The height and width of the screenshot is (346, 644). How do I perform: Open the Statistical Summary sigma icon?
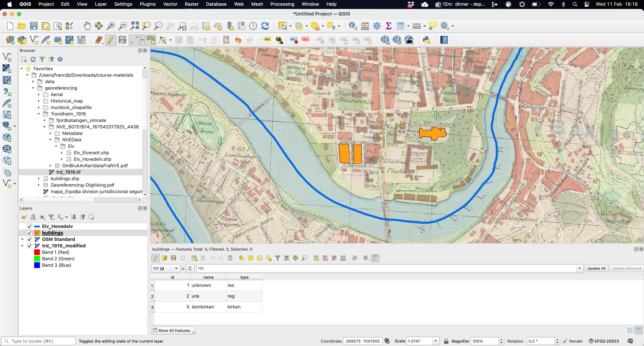coord(389,26)
